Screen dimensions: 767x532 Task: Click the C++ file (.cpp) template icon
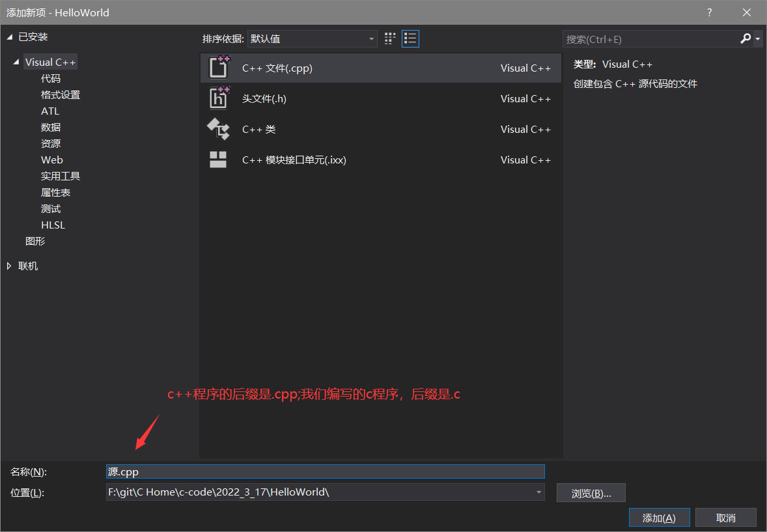click(219, 68)
